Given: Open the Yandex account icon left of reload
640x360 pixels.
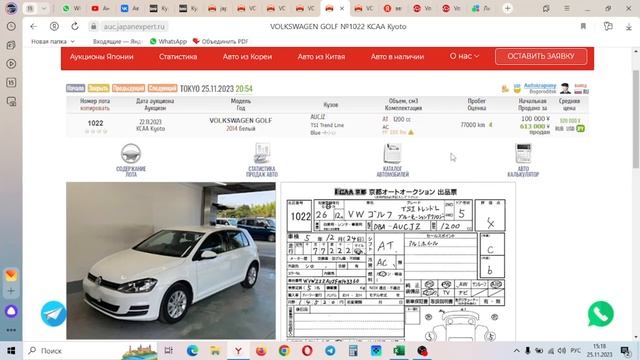Looking at the screenshot, I should (x=54, y=27).
